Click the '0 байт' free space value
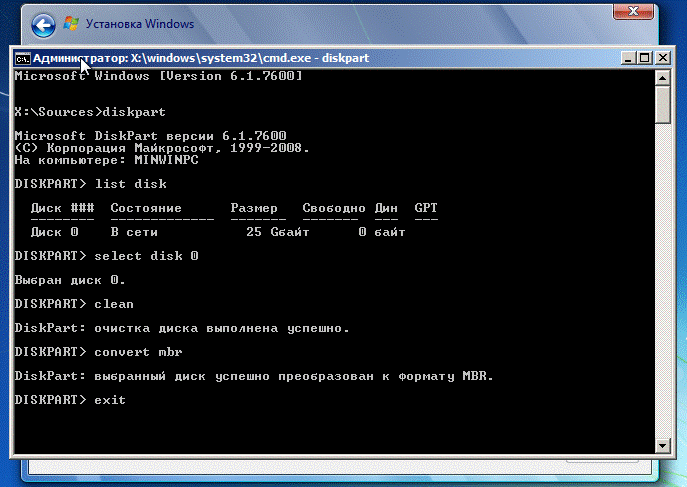The image size is (687, 487). point(382,232)
